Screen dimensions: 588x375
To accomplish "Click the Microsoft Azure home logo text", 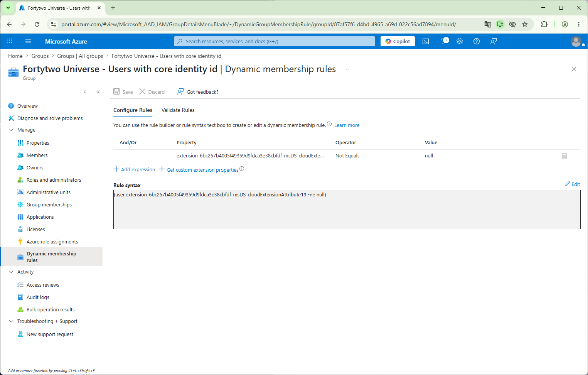I will click(x=66, y=41).
